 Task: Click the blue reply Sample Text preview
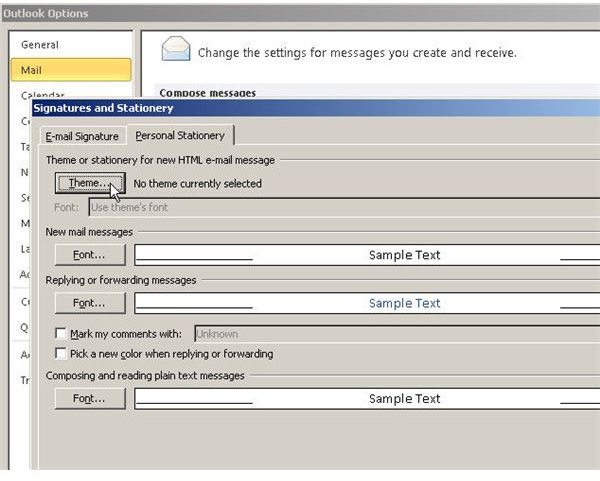(367, 303)
